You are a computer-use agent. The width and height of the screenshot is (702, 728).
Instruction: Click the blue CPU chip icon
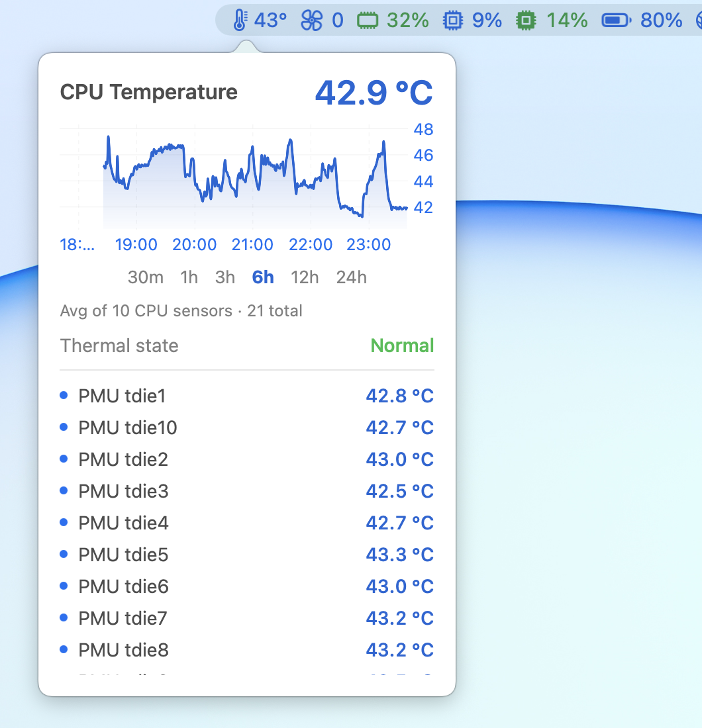click(452, 21)
